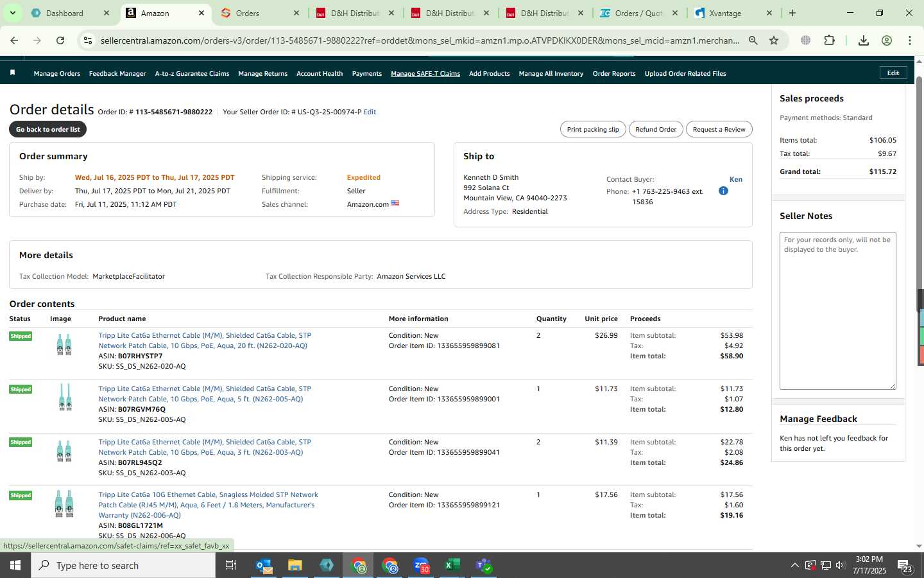Screen dimensions: 924x578
Task: Click the 6 Feet snagless cable thumbnail
Action: click(x=64, y=504)
